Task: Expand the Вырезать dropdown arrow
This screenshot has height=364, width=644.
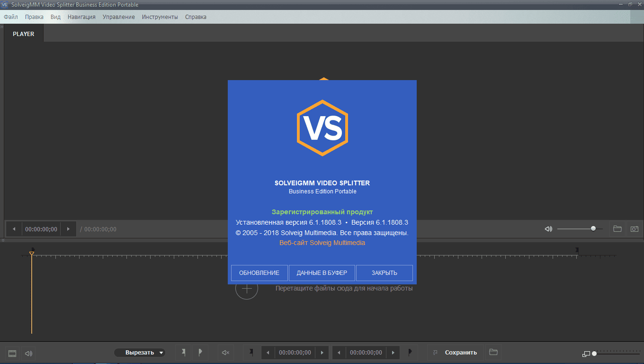Action: point(161,353)
